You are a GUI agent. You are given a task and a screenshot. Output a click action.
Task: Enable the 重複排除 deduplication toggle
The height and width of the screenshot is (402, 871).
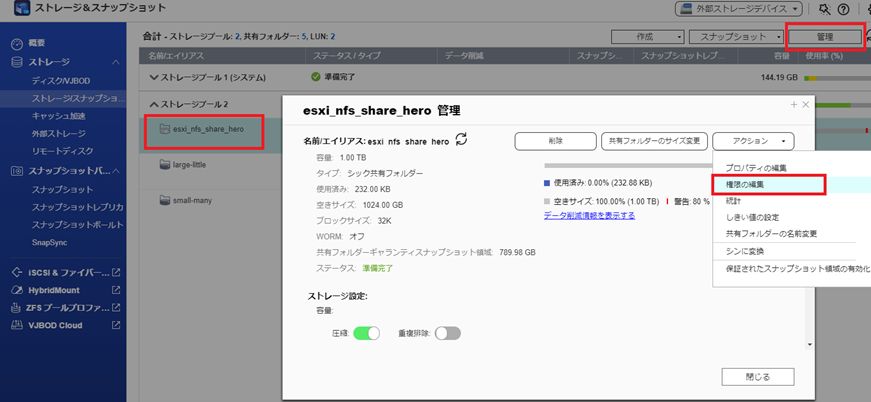[x=447, y=333]
